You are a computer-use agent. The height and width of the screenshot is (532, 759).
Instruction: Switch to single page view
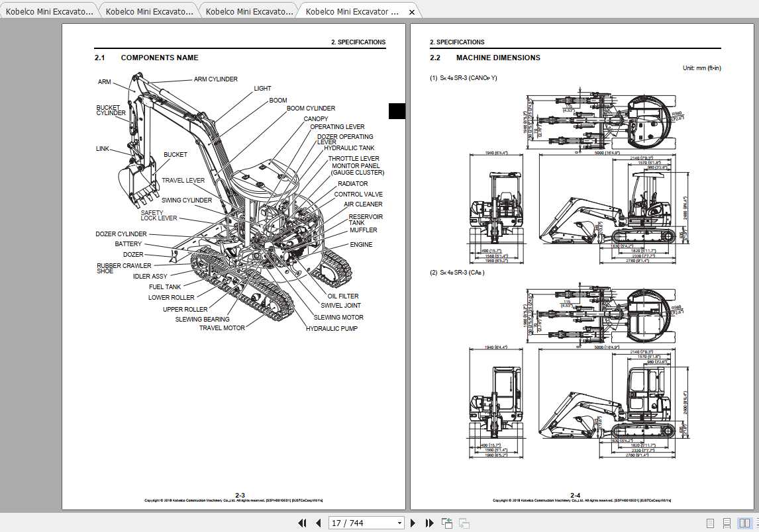[x=710, y=523]
